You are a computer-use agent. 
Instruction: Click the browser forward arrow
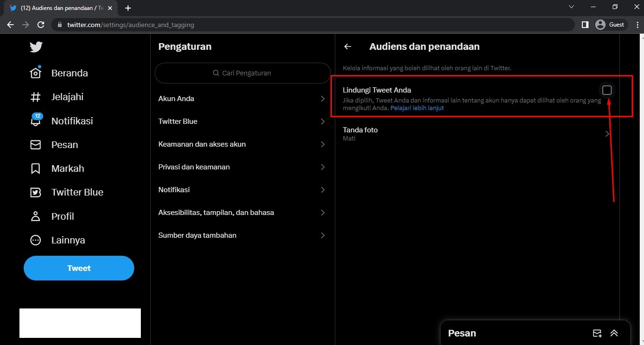[26, 25]
